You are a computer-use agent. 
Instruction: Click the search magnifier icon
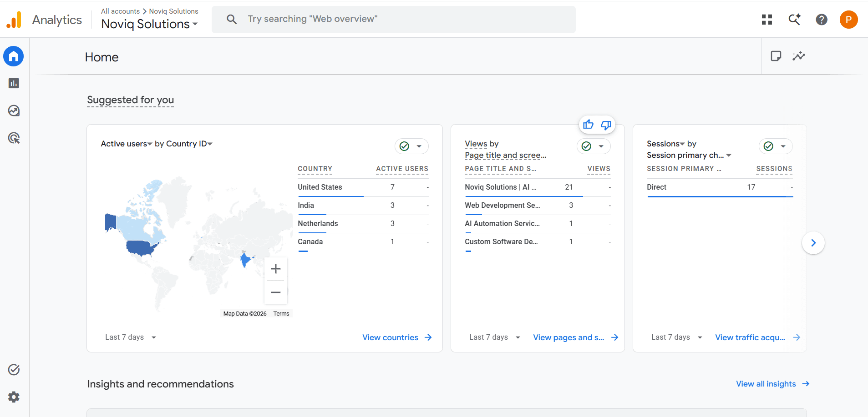pyautogui.click(x=232, y=19)
